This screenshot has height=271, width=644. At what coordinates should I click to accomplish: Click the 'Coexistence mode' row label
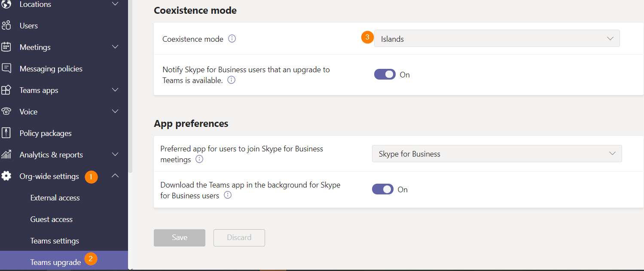click(193, 39)
